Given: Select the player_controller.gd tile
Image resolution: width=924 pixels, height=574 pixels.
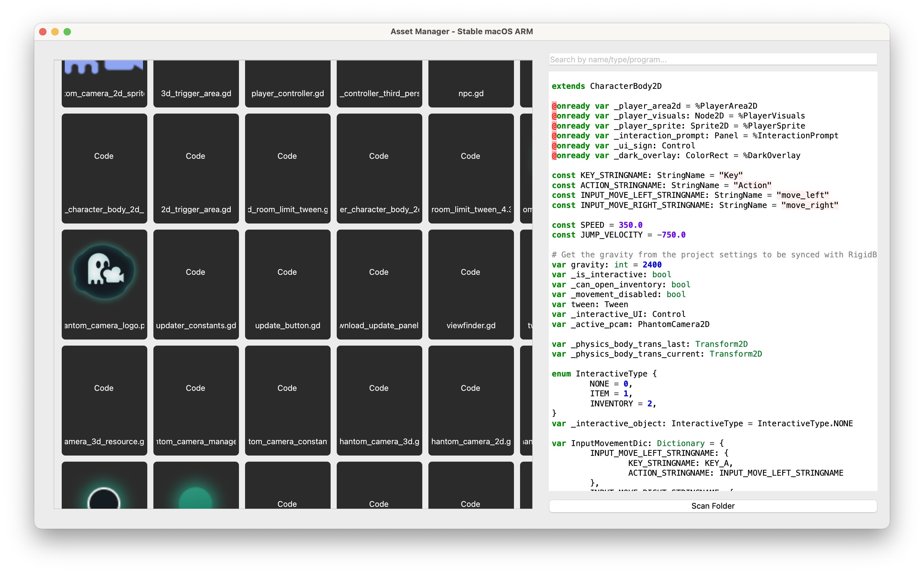Looking at the screenshot, I should (287, 84).
